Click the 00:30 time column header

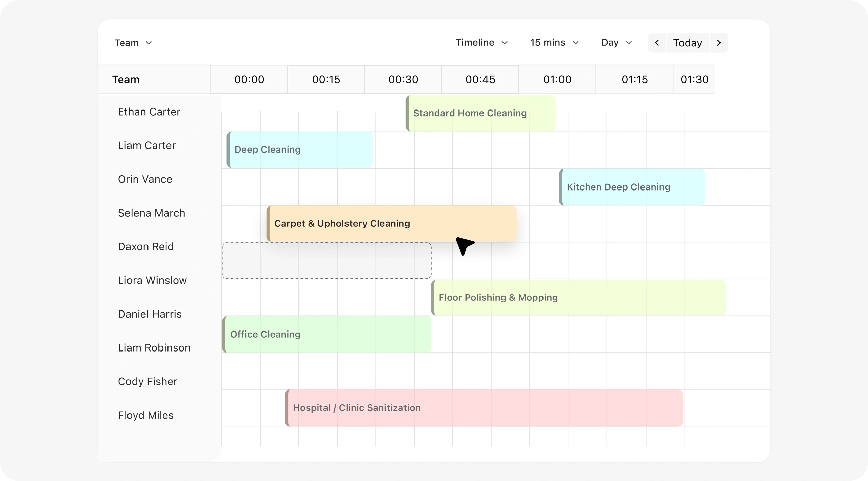click(403, 79)
